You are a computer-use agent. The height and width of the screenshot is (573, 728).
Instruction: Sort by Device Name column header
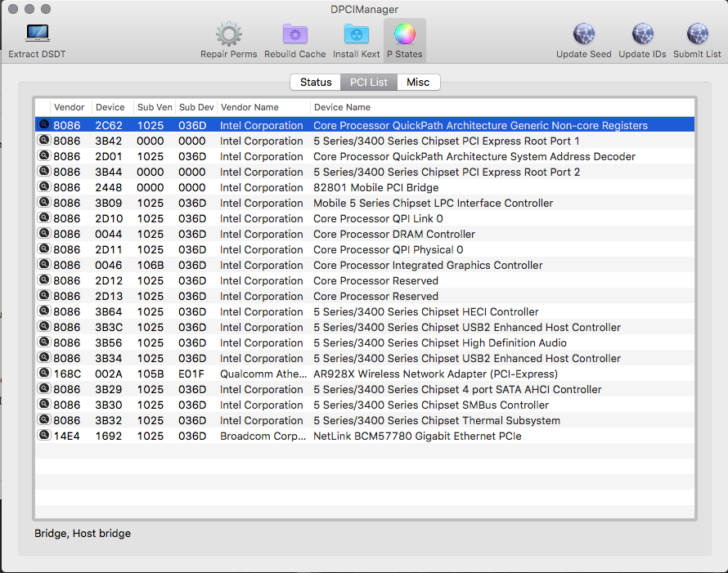(x=502, y=107)
